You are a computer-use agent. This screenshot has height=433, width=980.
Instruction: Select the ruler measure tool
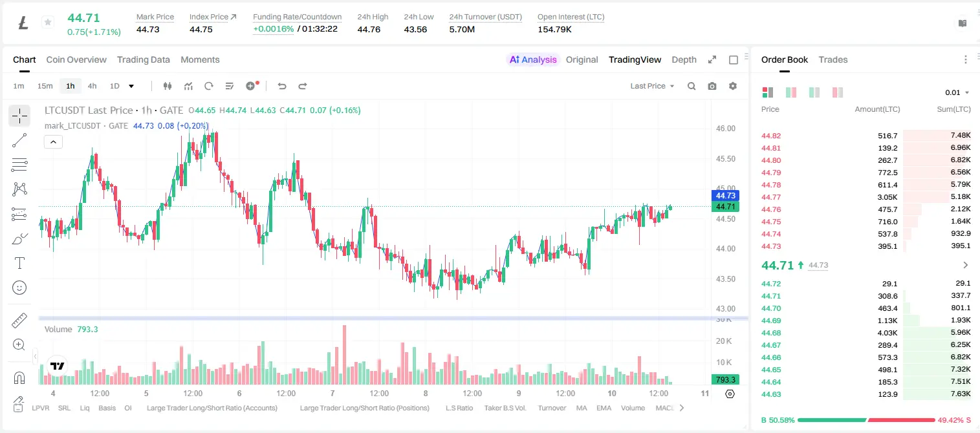tap(19, 321)
